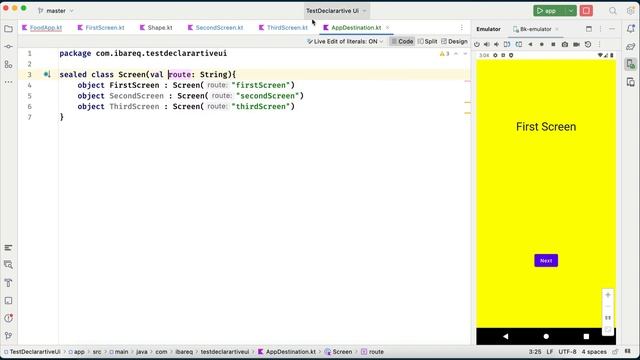The width and height of the screenshot is (640, 360).
Task: Go to previous highlighted problem arrow
Action: coord(456,53)
